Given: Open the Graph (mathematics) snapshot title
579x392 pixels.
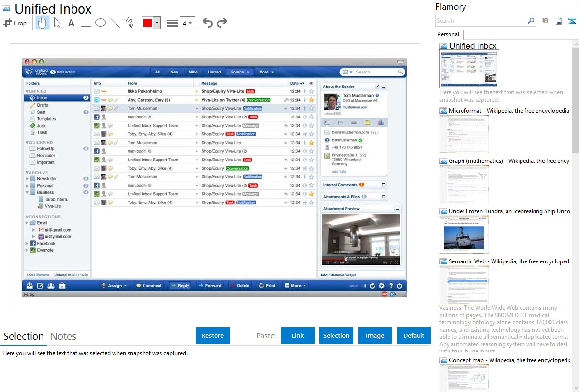Looking at the screenshot, I should (509, 161).
